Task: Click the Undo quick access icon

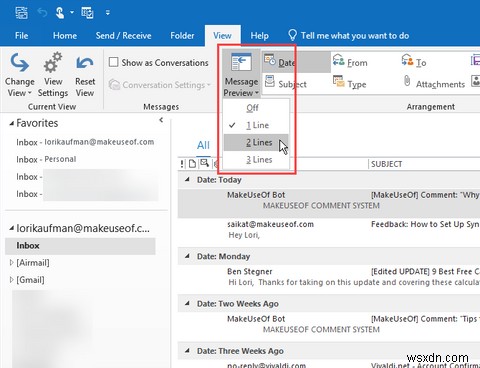Action: (x=42, y=13)
